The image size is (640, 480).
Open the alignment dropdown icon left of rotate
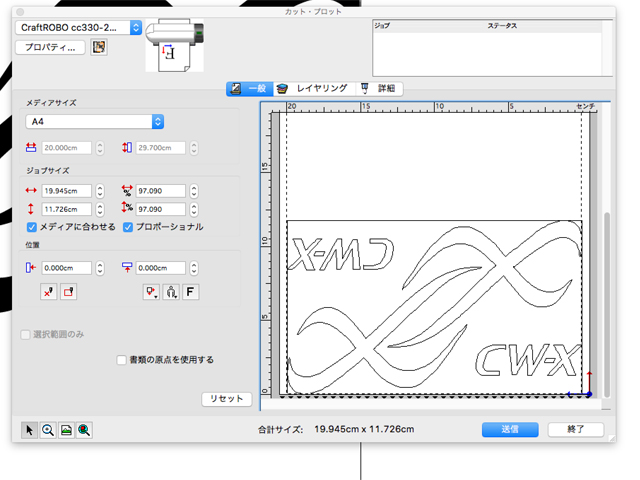(152, 292)
